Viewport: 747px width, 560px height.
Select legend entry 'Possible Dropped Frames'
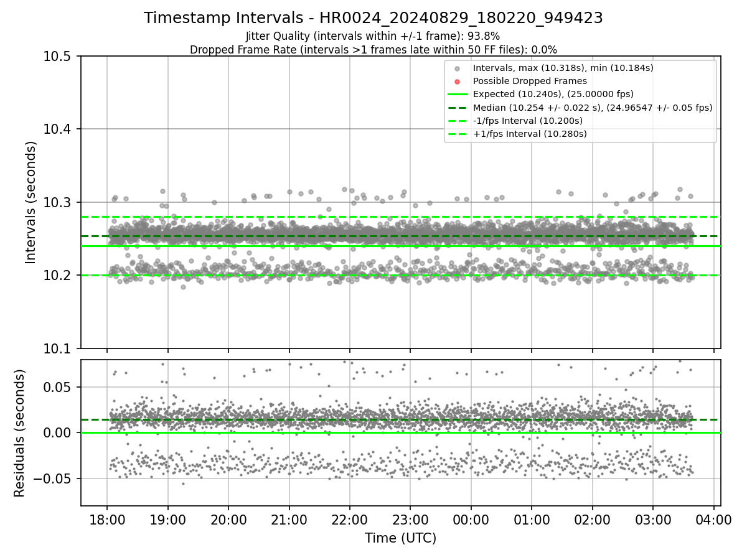coord(530,81)
